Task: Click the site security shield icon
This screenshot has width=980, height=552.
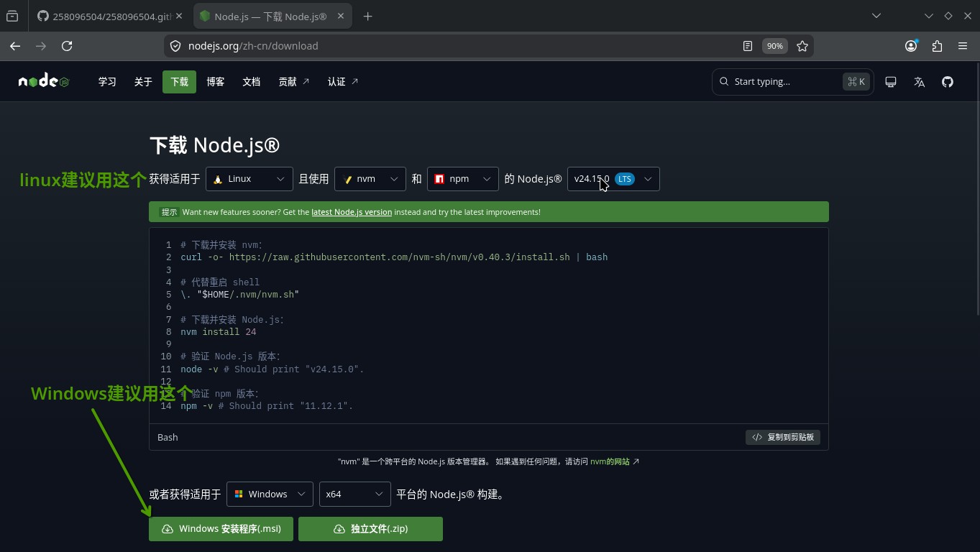Action: (175, 46)
